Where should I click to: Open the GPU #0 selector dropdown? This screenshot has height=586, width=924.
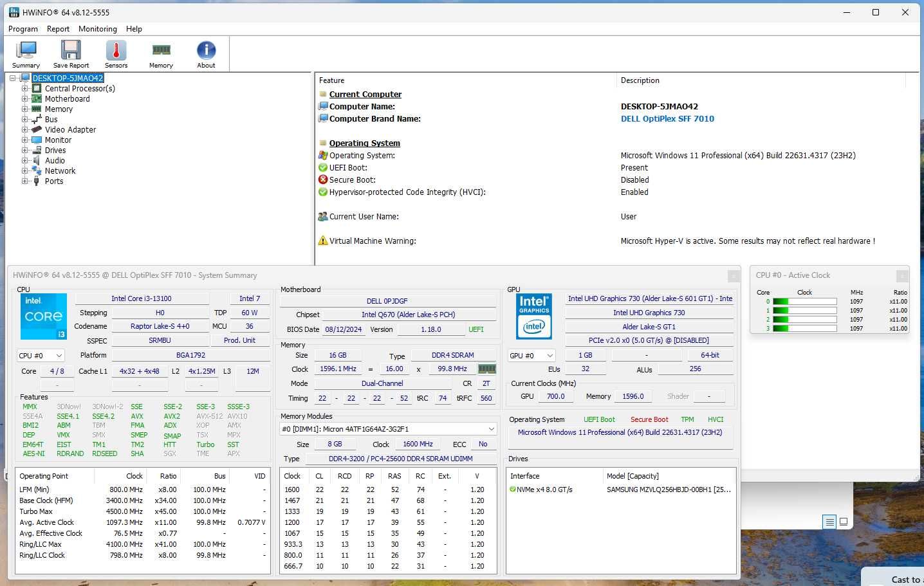click(532, 355)
